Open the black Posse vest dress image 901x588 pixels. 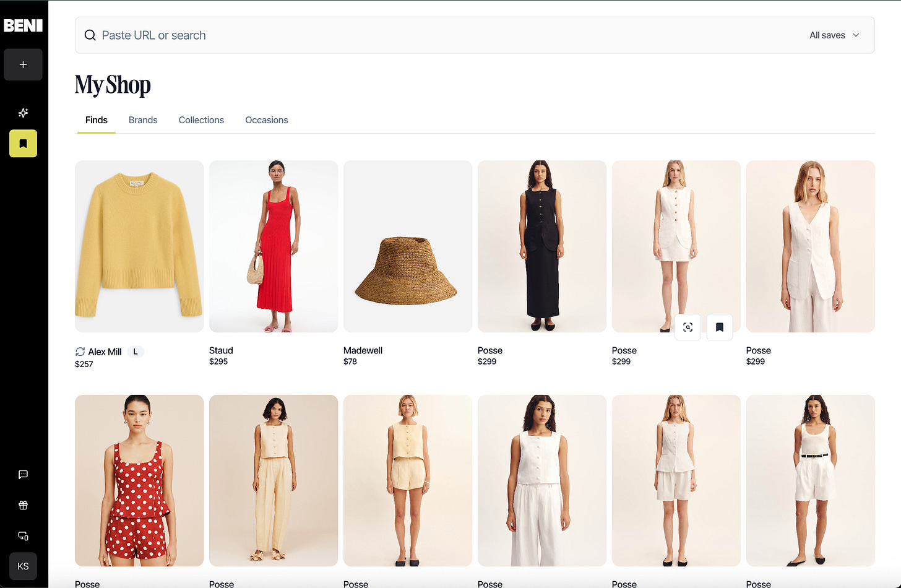[542, 246]
